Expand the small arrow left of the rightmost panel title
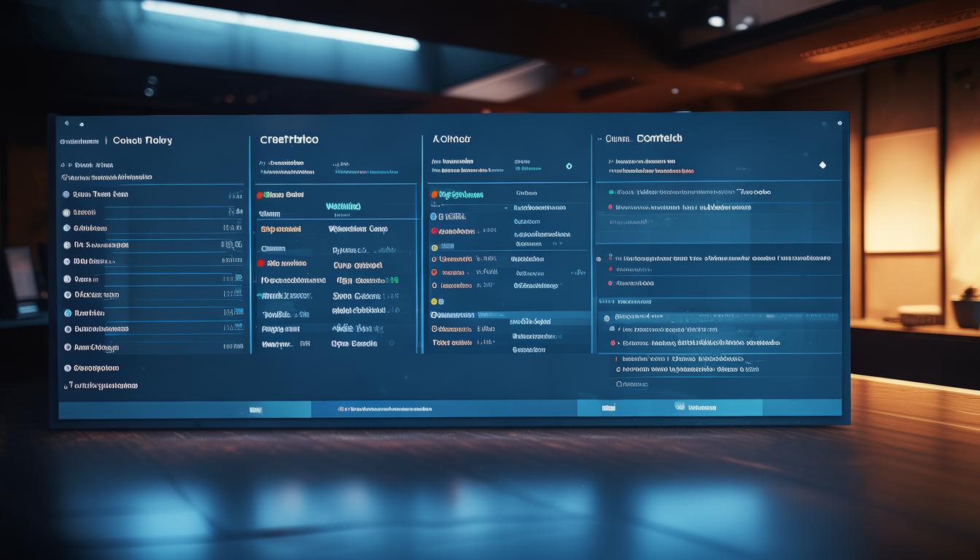 pos(599,139)
